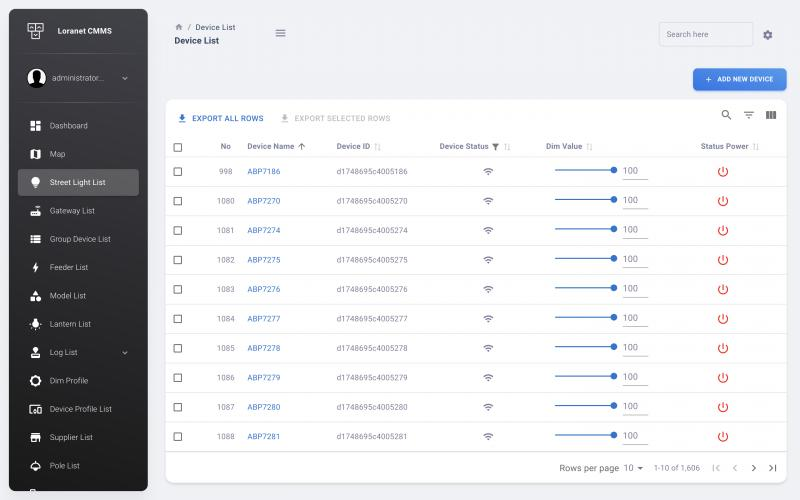
Task: Open the show/hide columns icon
Action: pos(771,115)
